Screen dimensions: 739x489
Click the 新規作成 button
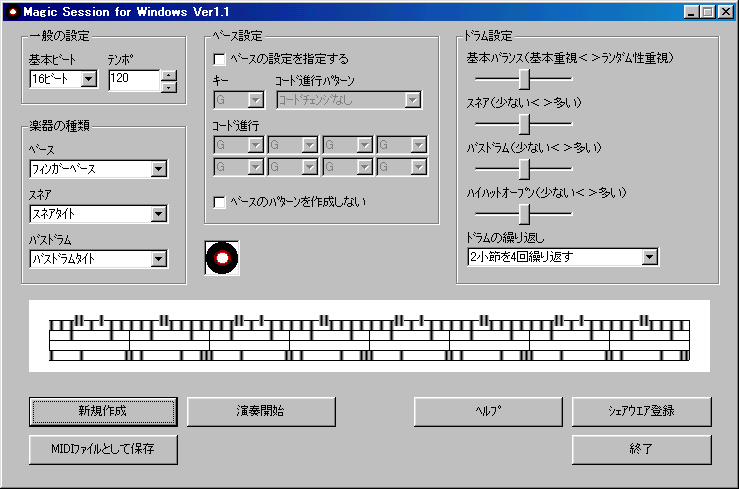(103, 411)
